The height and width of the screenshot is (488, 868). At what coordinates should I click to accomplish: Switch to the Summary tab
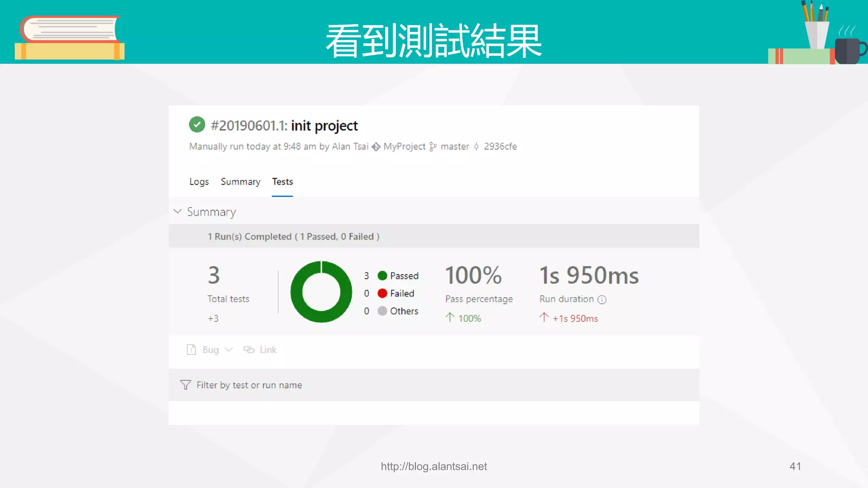(x=240, y=182)
